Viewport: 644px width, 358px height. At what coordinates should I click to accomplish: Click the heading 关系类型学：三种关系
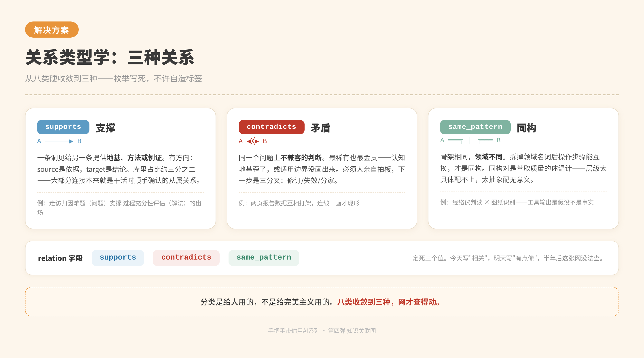[110, 58]
